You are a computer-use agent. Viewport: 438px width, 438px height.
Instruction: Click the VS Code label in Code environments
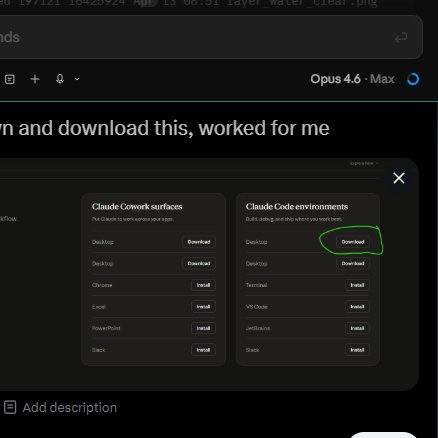257,307
